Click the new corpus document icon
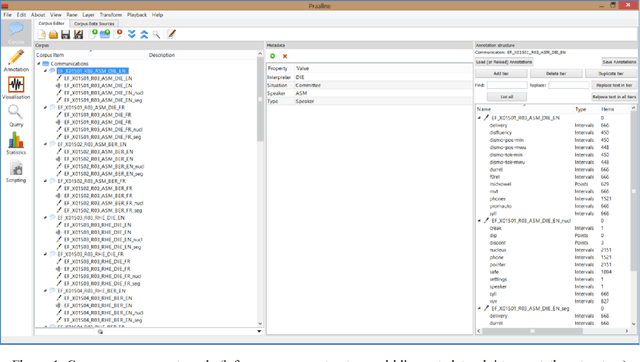Screen dimensions: 640x362 tap(41, 34)
